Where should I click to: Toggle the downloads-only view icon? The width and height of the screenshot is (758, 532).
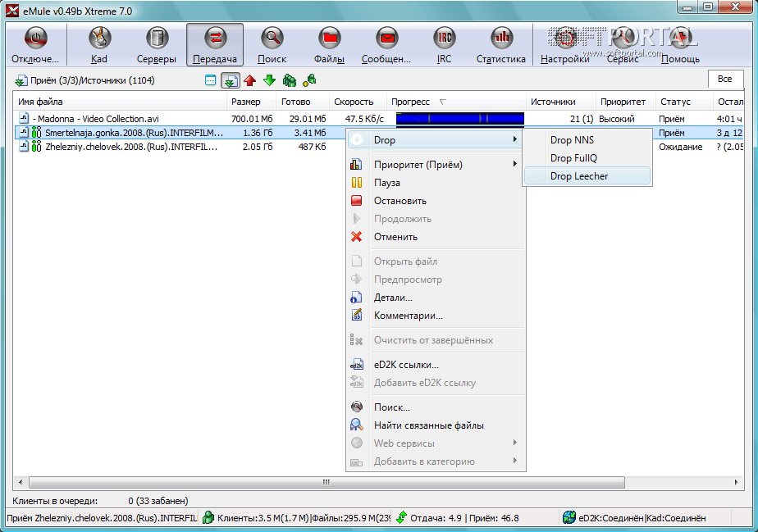230,80
